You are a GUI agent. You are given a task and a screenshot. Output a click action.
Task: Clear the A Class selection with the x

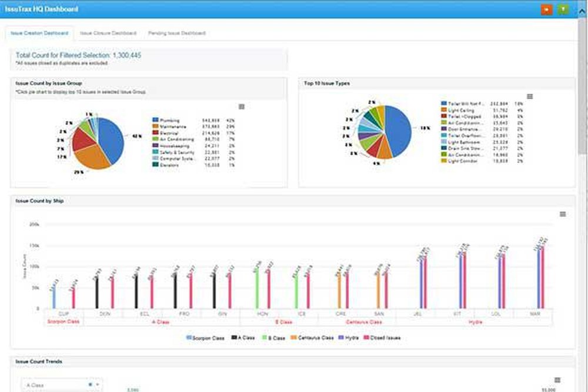point(90,384)
